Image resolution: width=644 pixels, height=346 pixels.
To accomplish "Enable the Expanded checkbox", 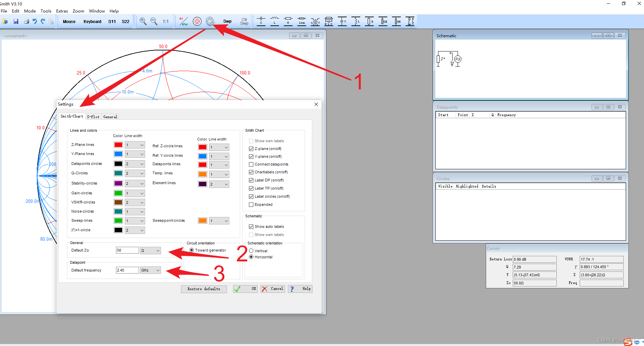I will pyautogui.click(x=251, y=204).
